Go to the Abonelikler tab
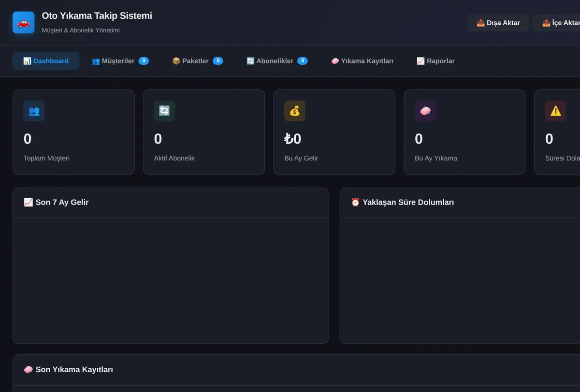The height and width of the screenshot is (392, 580). 277,61
